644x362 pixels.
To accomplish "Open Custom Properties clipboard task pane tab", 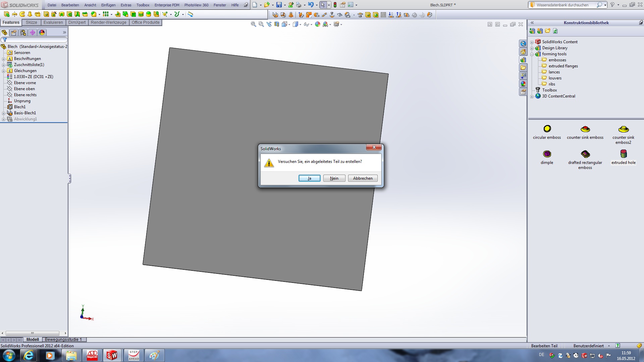I will 523,92.
